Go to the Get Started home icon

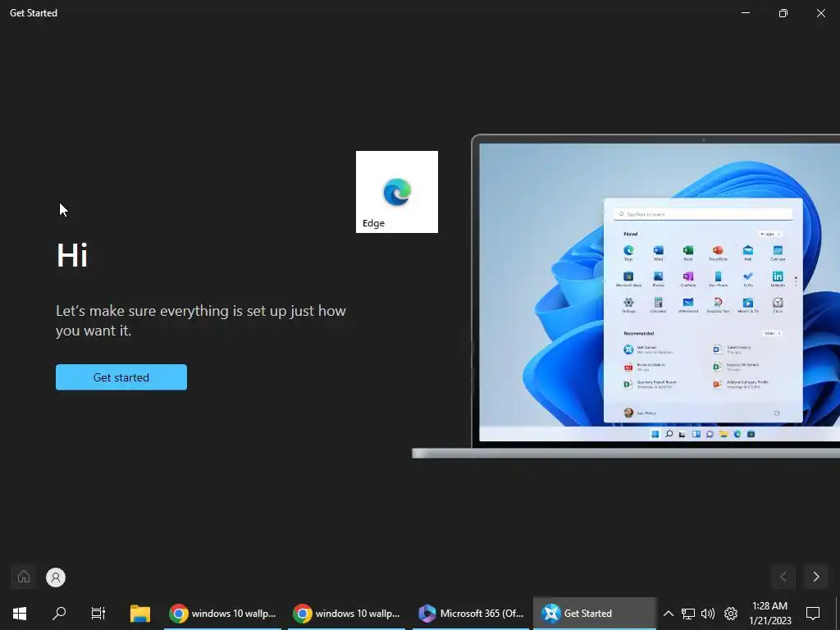(x=24, y=577)
